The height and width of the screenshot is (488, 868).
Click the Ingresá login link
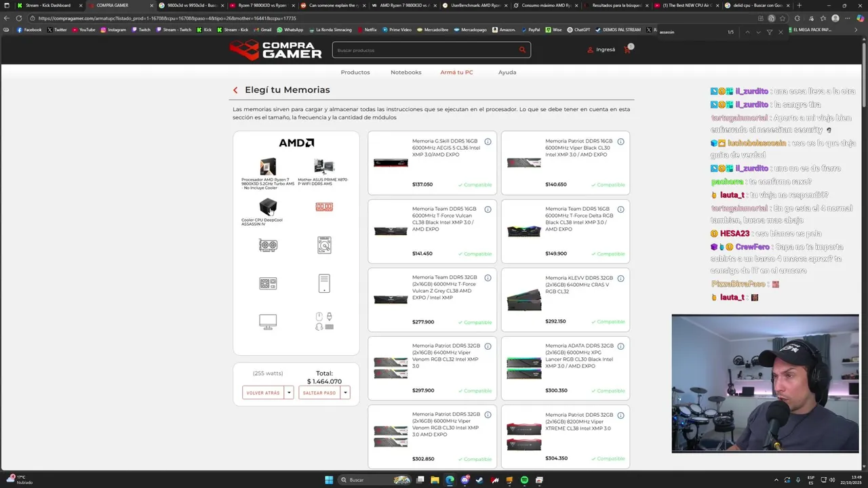pyautogui.click(x=606, y=50)
